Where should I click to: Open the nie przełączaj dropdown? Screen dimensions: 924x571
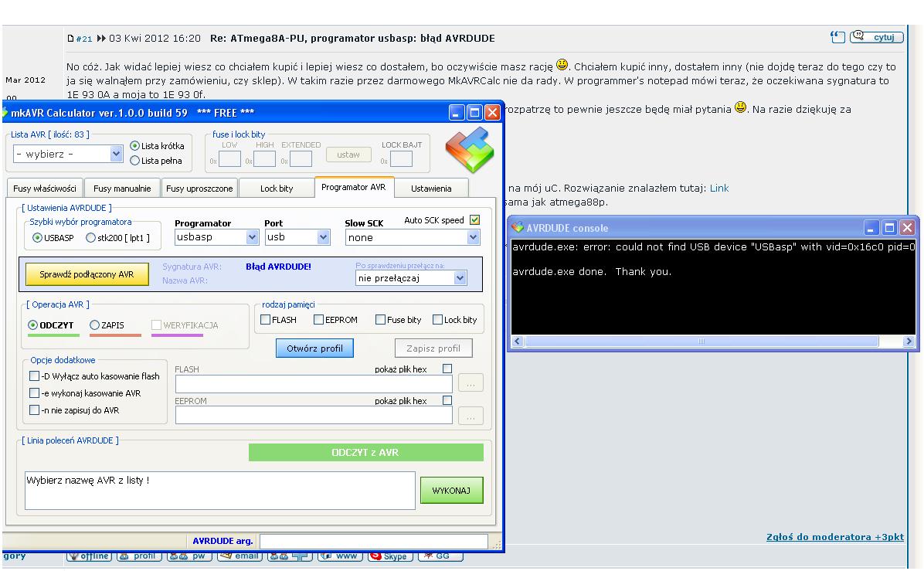(460, 277)
